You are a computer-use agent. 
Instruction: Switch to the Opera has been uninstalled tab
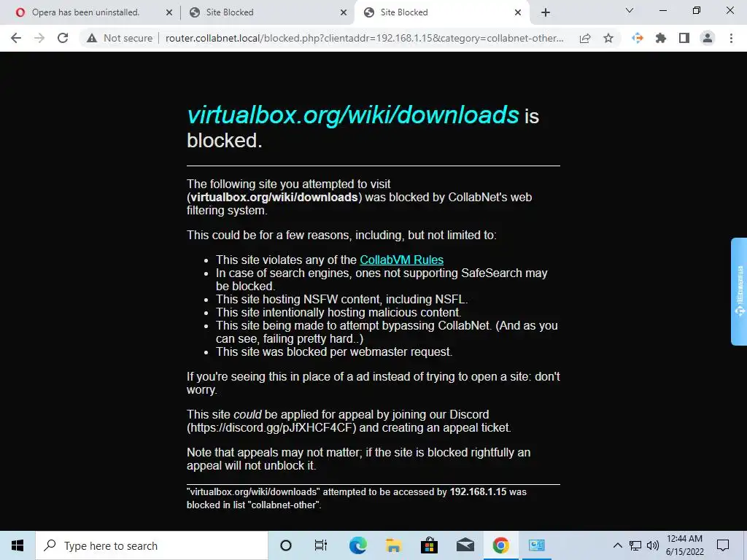[86, 12]
